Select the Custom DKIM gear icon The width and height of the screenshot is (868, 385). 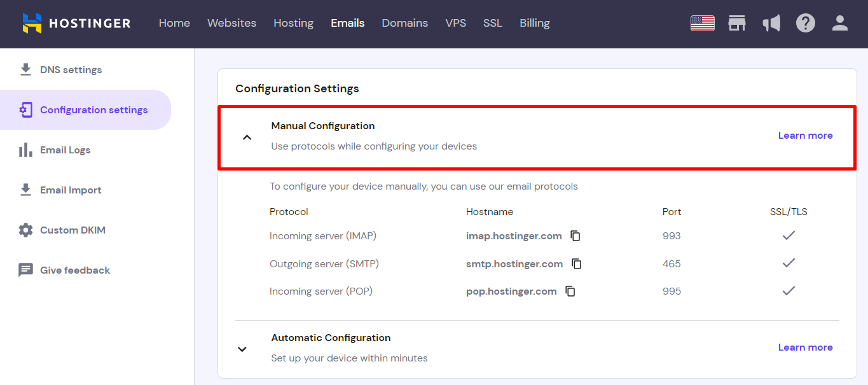(x=25, y=230)
